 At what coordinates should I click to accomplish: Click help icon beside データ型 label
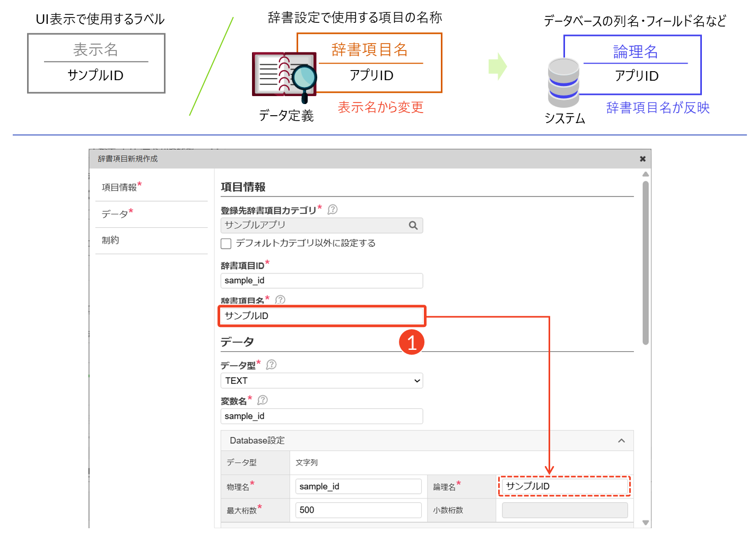pos(271,365)
